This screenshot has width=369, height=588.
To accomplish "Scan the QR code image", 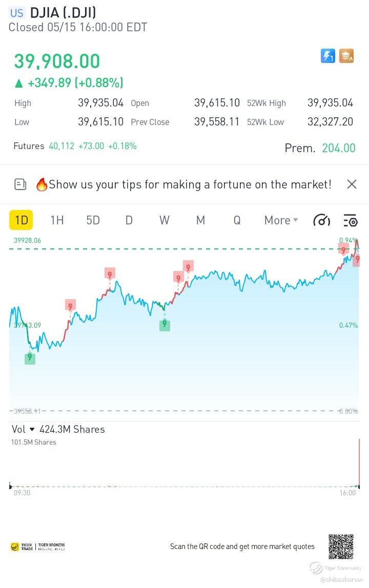I will tap(341, 547).
